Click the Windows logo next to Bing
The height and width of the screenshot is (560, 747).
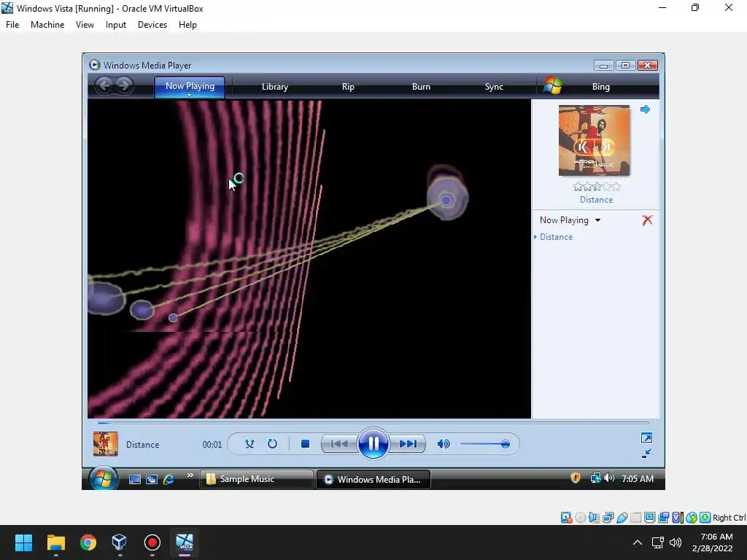coord(553,86)
